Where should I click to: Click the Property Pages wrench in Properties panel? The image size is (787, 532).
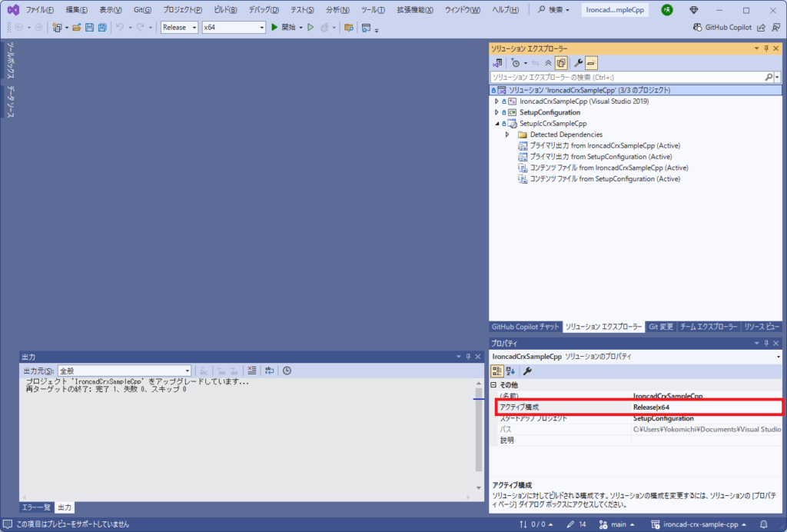pos(527,371)
